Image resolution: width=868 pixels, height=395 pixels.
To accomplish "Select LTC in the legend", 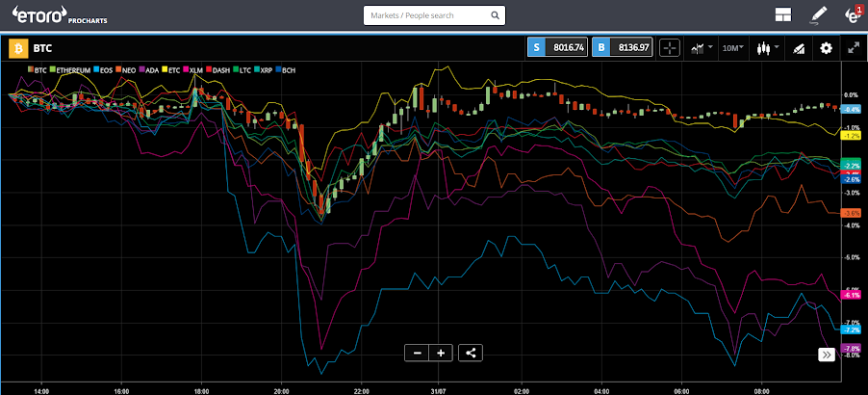I will pos(242,70).
